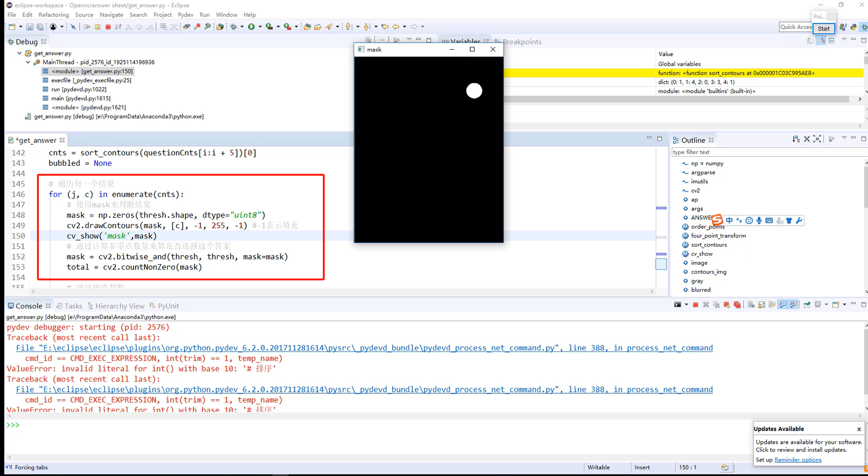Open the Variables view menu triangle
Screen dimensions: 868x476
[844, 39]
